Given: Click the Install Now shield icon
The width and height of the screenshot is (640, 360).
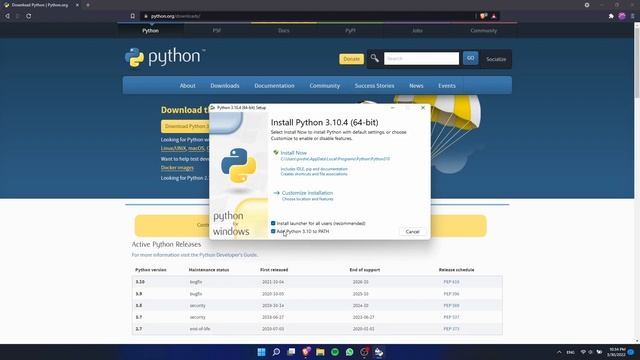Looking at the screenshot, I should point(276,152).
